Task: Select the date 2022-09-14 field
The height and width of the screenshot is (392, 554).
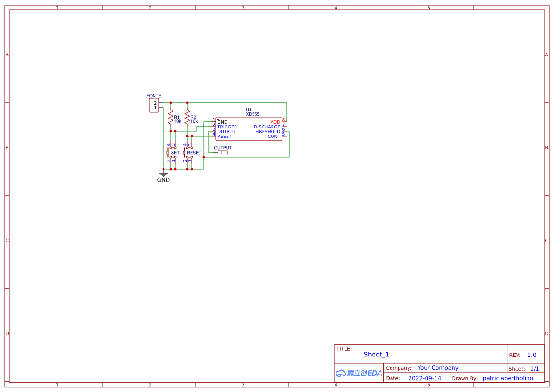Action: [x=425, y=378]
